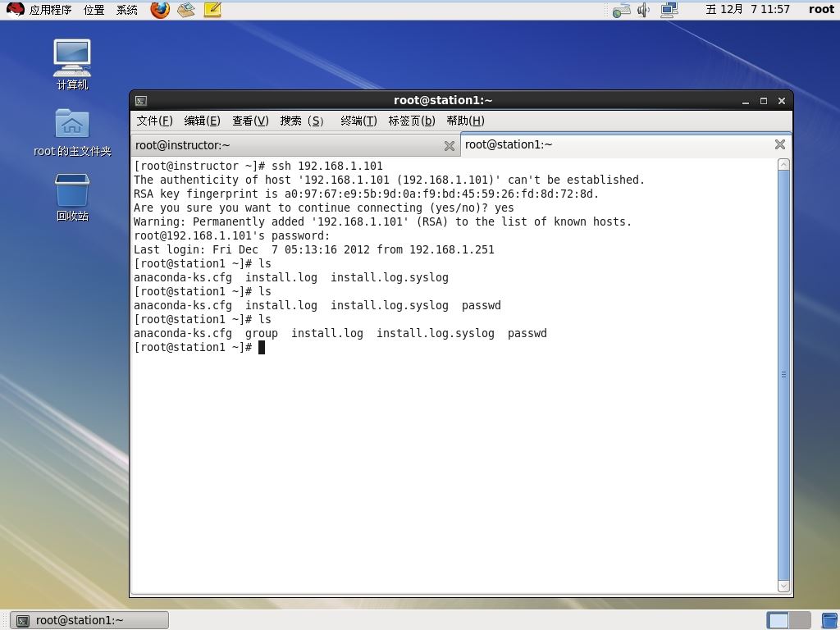The image size is (840, 630).
Task: Open the mail client panel icon
Action: pyautogui.click(x=186, y=10)
